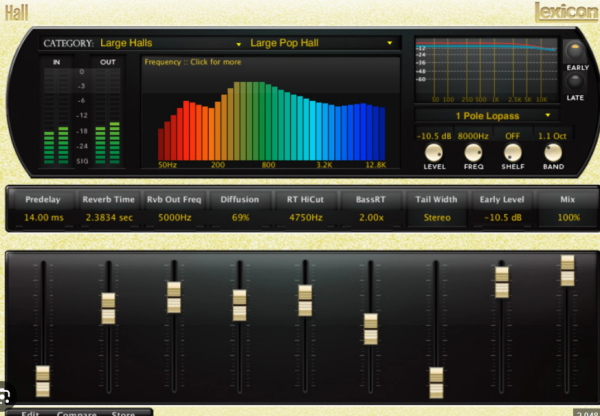Toggle the EARLY EQ button

(576, 52)
